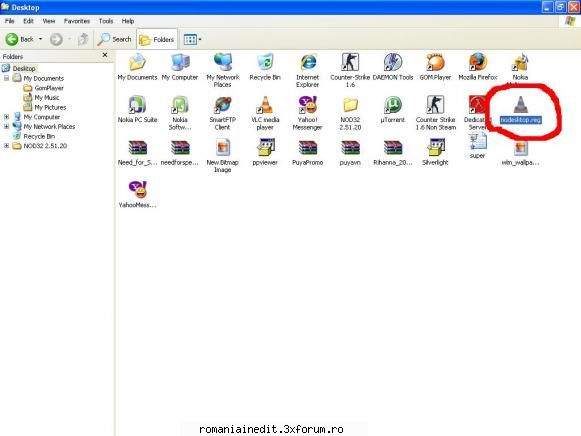Select the Internet Explorer shortcut

coord(308,70)
